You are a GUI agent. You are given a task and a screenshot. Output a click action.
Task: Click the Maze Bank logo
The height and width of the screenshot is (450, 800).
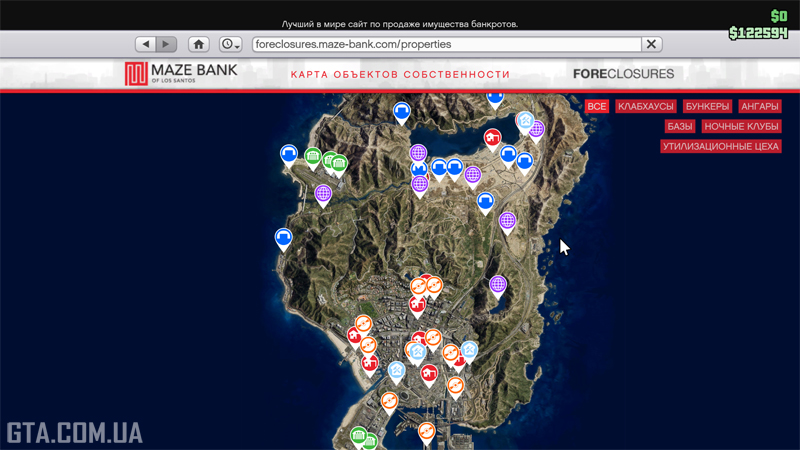pos(181,74)
